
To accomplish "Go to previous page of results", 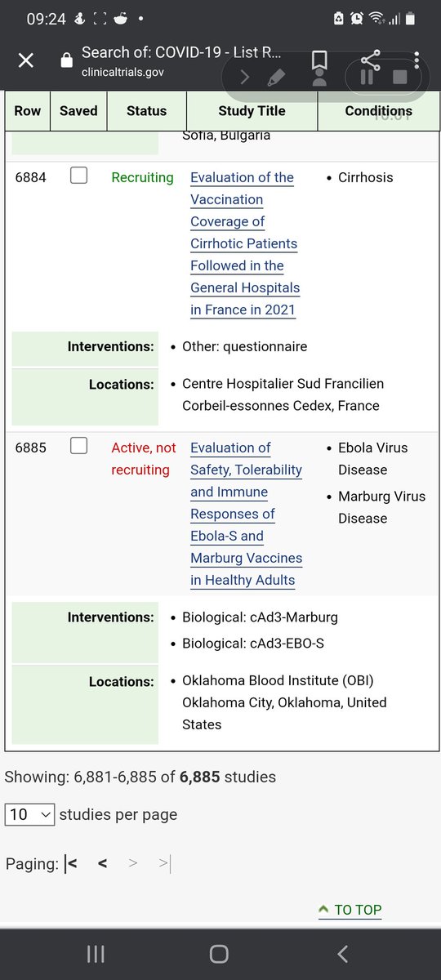I will 102,863.
